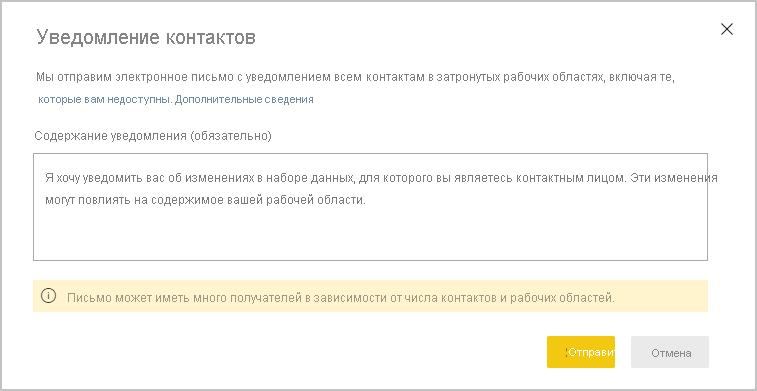This screenshot has width=757, height=391.
Task: Select the Содержание уведомления (обязательно) label
Action: (153, 136)
